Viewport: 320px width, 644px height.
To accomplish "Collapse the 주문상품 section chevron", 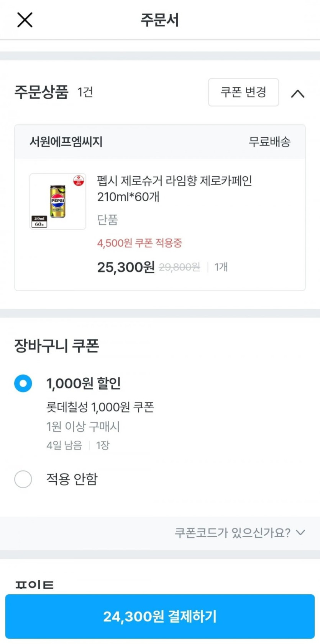I will point(298,93).
